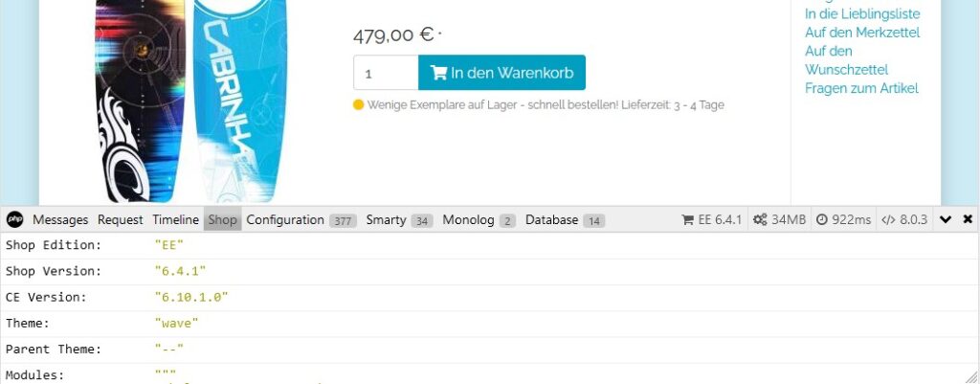This screenshot has height=384, width=980.
Task: Click the CE Version label
Action: (46, 298)
